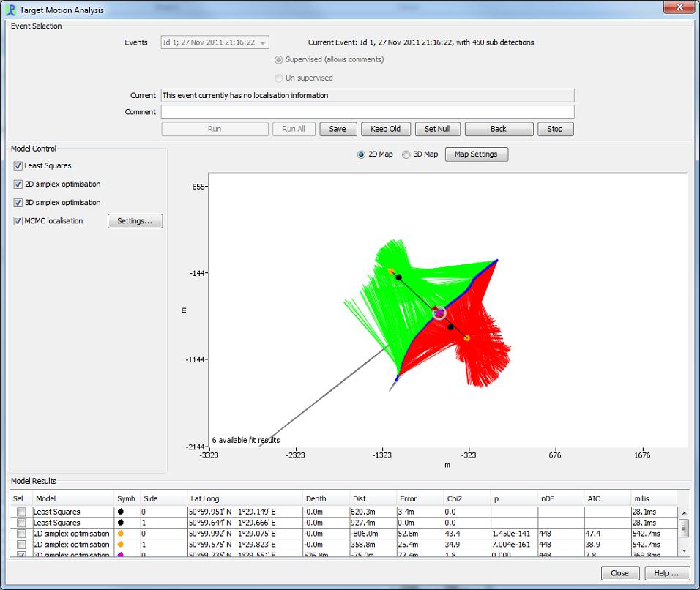Screen dimensions: 700x590
Task: Click the Target Motion Analysis title bar icon
Action: click(x=10, y=10)
